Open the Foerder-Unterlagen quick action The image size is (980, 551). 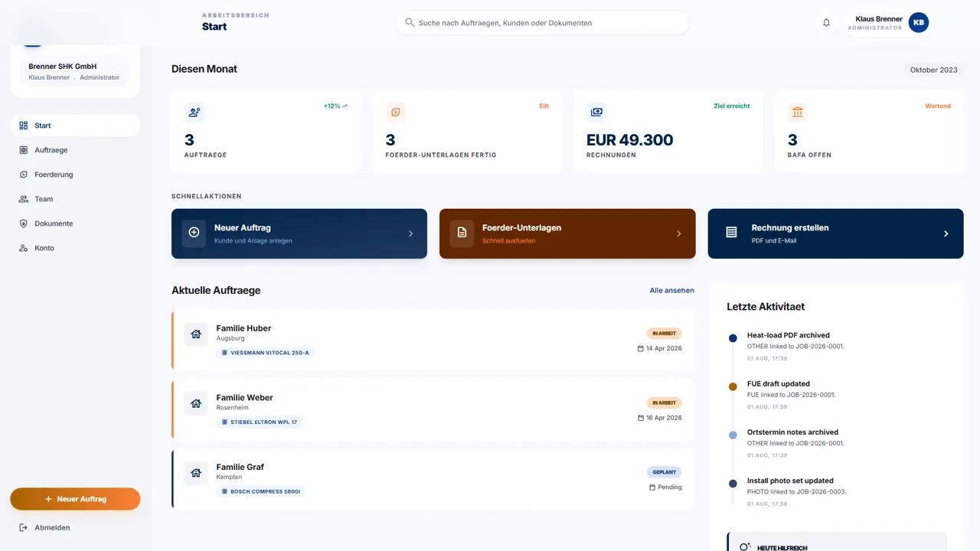(567, 233)
